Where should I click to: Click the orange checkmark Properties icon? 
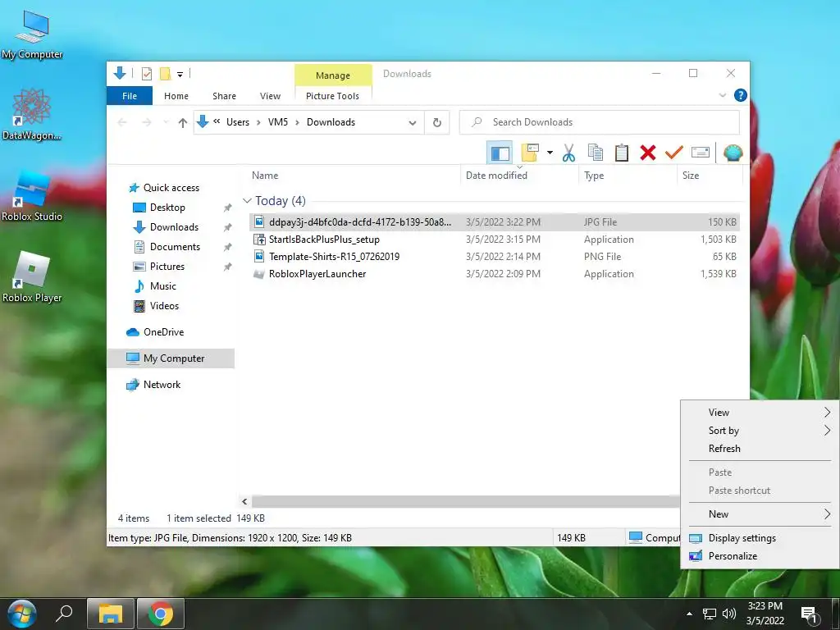(674, 153)
